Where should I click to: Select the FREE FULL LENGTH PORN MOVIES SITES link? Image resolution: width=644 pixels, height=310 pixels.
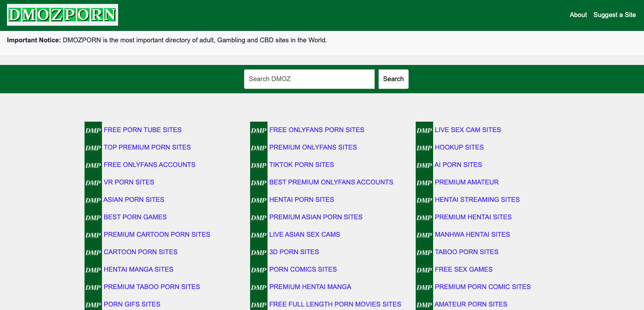click(x=335, y=304)
